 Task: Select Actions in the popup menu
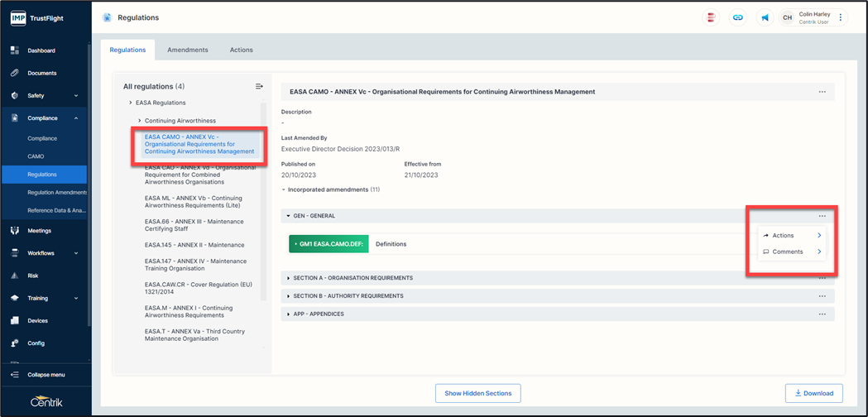[783, 236]
